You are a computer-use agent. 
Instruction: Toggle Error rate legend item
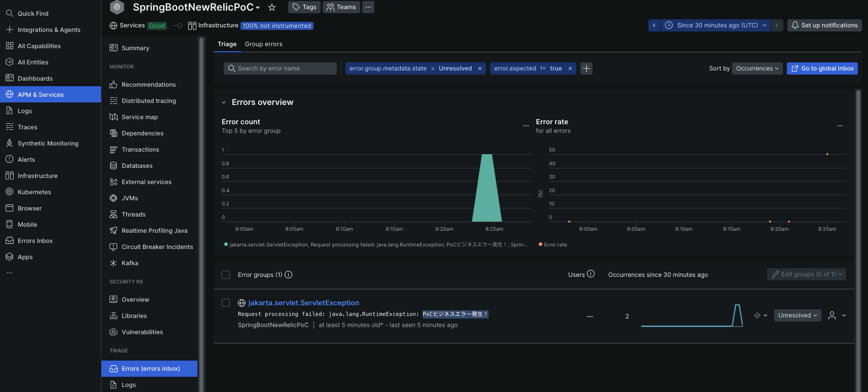(x=553, y=244)
